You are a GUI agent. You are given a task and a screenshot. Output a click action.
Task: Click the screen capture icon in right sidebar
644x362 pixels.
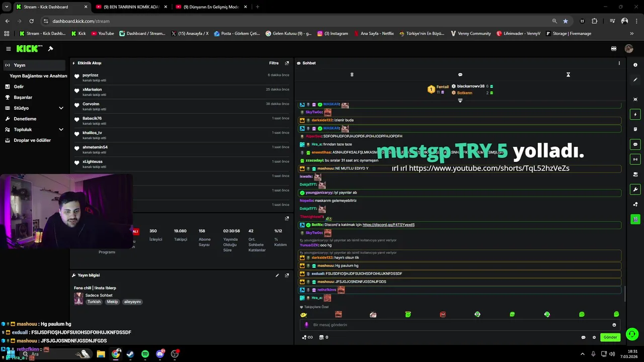(635, 100)
